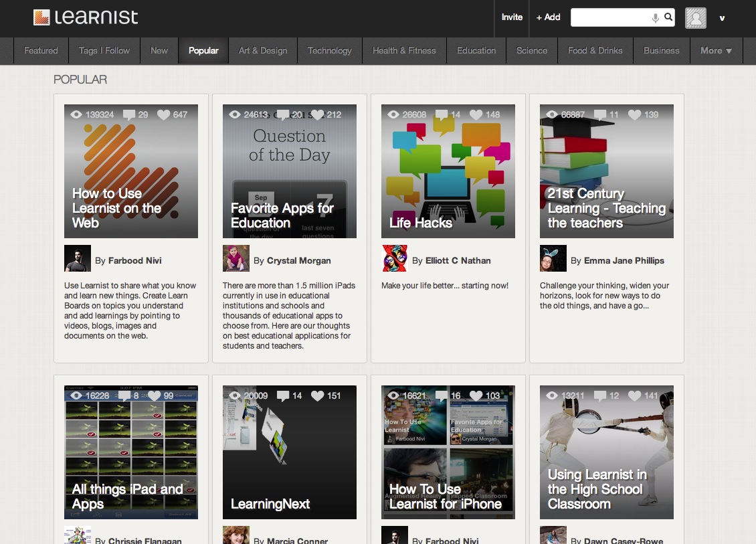Click comment icon on Favorite Apps for Education
The width and height of the screenshot is (756, 544).
283,115
